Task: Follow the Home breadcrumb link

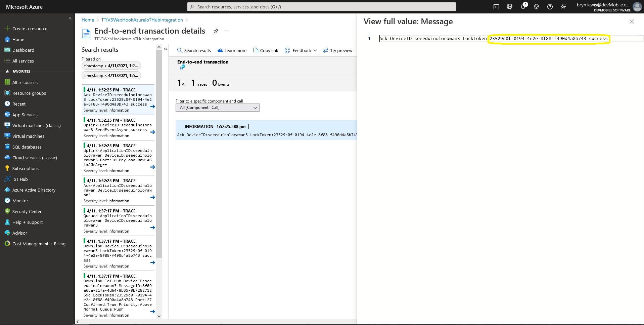Action: (88, 20)
